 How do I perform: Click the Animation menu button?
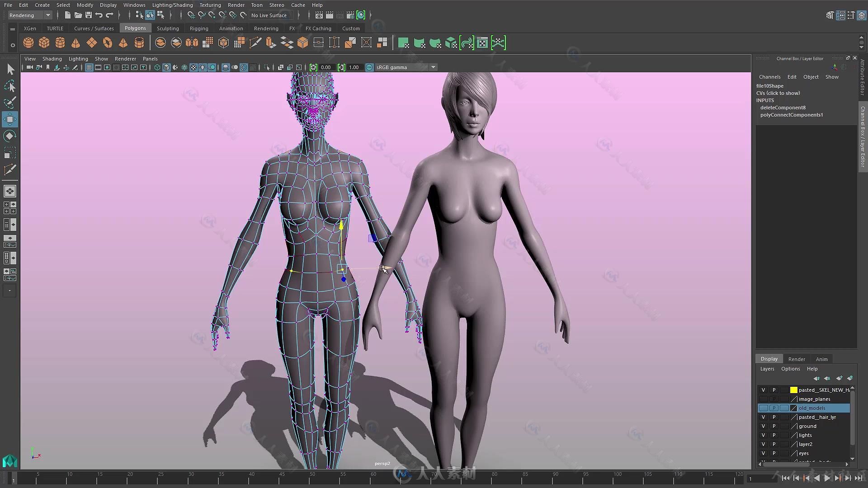(231, 28)
